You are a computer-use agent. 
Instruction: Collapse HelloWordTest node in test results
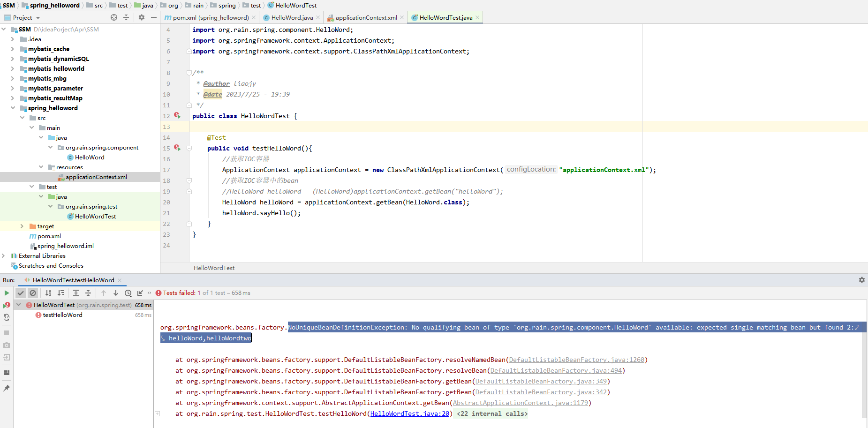coord(19,305)
